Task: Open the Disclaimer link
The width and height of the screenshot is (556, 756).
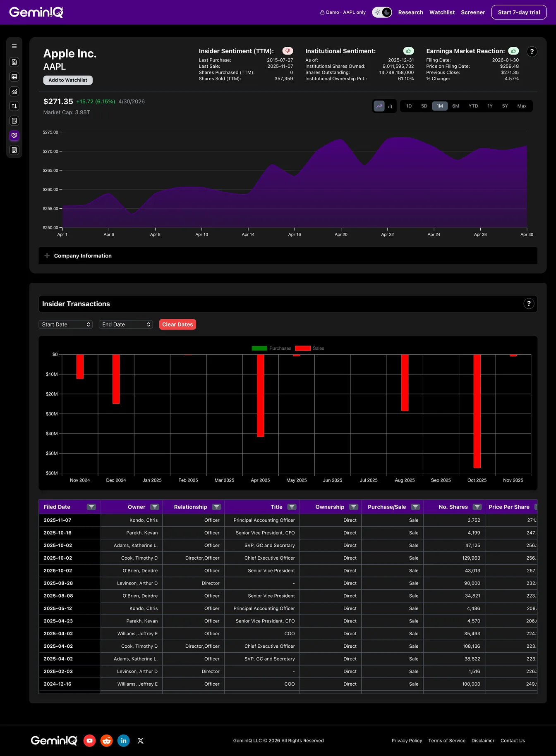Action: (x=483, y=741)
